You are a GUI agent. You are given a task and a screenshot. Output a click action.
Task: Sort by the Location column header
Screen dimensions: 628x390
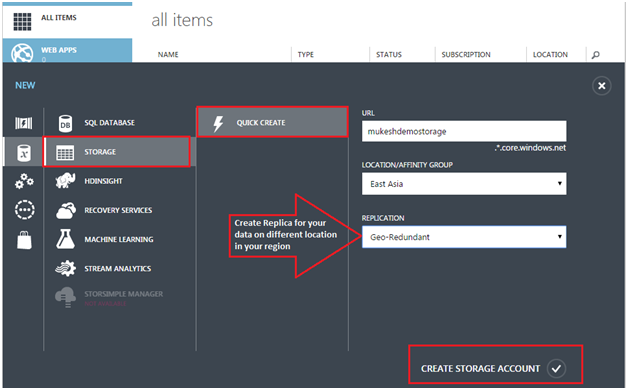[550, 54]
